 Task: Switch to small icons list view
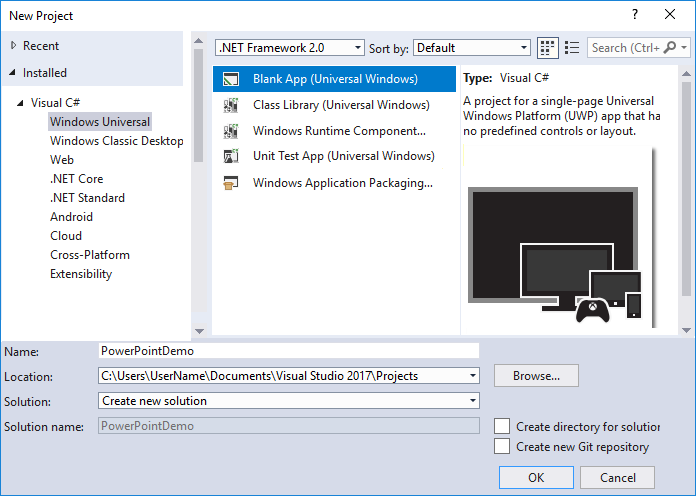click(572, 47)
